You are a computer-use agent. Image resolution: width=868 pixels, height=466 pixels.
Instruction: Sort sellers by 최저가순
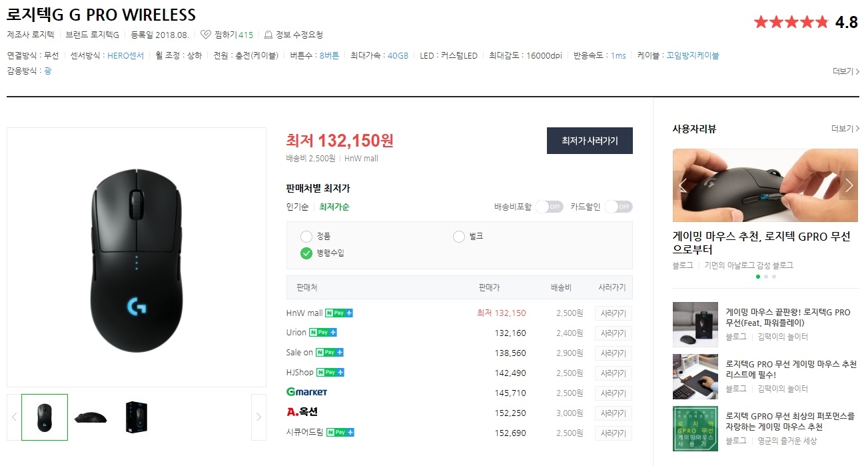(334, 207)
